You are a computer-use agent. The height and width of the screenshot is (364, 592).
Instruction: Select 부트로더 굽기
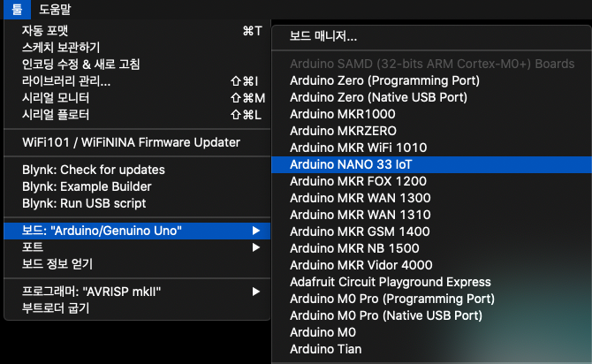click(x=137, y=308)
